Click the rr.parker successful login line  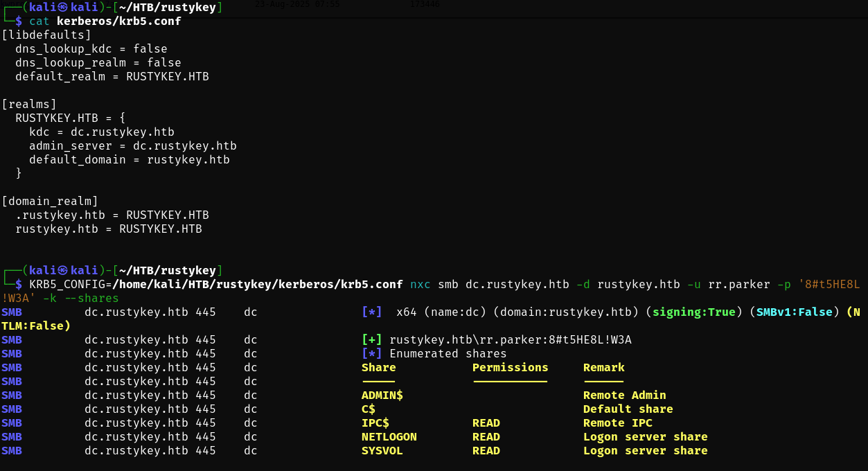click(510, 340)
